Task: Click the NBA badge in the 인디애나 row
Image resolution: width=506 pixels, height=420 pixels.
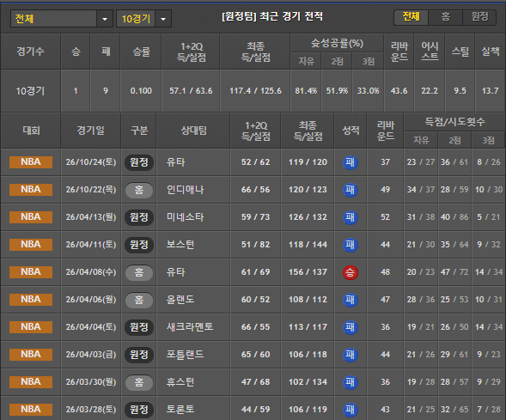Action: click(31, 189)
